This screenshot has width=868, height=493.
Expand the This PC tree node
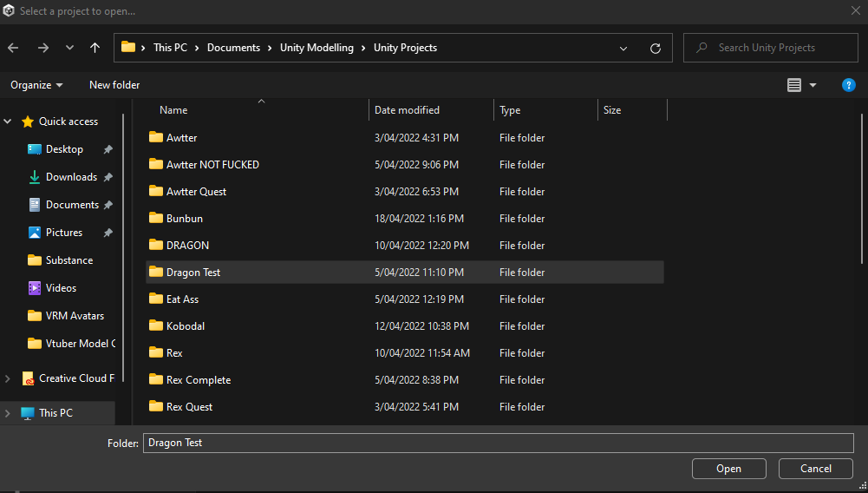(x=8, y=413)
